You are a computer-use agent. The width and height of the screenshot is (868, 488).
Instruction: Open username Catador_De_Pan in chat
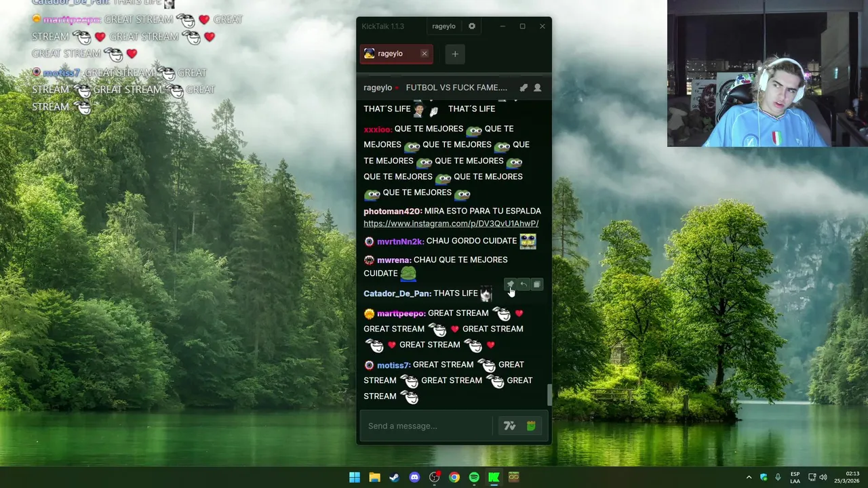(397, 293)
